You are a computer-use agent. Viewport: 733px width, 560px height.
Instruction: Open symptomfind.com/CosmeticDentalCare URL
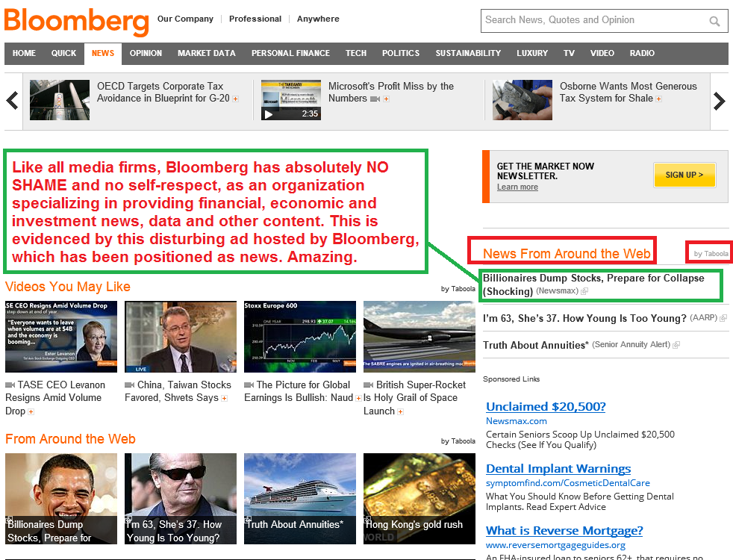pyautogui.click(x=567, y=483)
